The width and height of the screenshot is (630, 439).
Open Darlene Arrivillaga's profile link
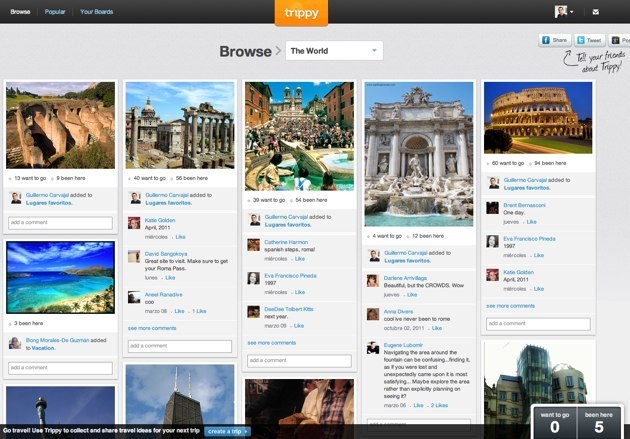405,278
